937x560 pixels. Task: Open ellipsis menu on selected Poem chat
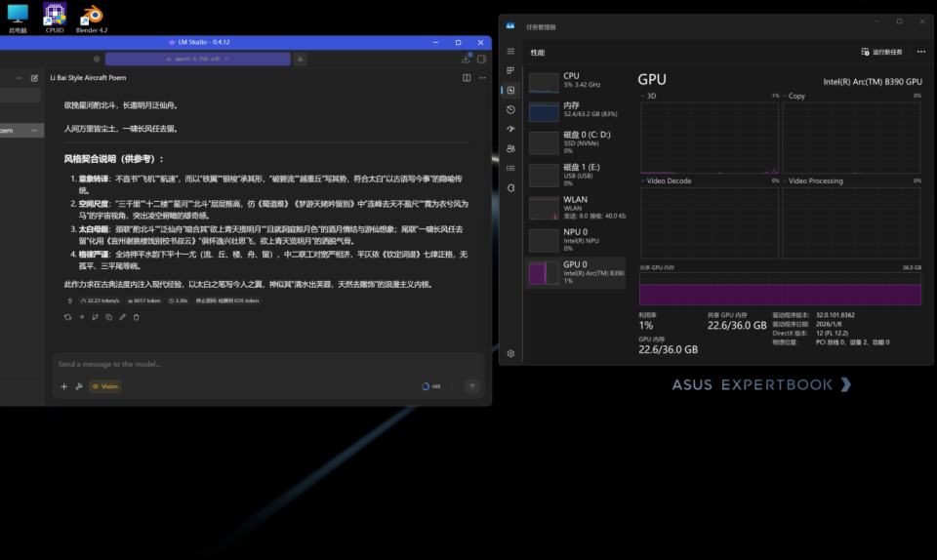(34, 130)
